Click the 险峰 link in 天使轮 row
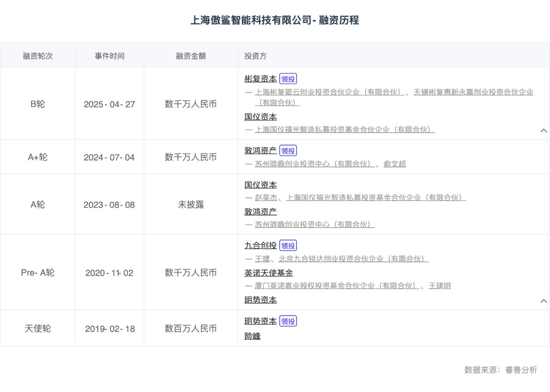Image resolution: width=550 pixels, height=392 pixels. (252, 336)
